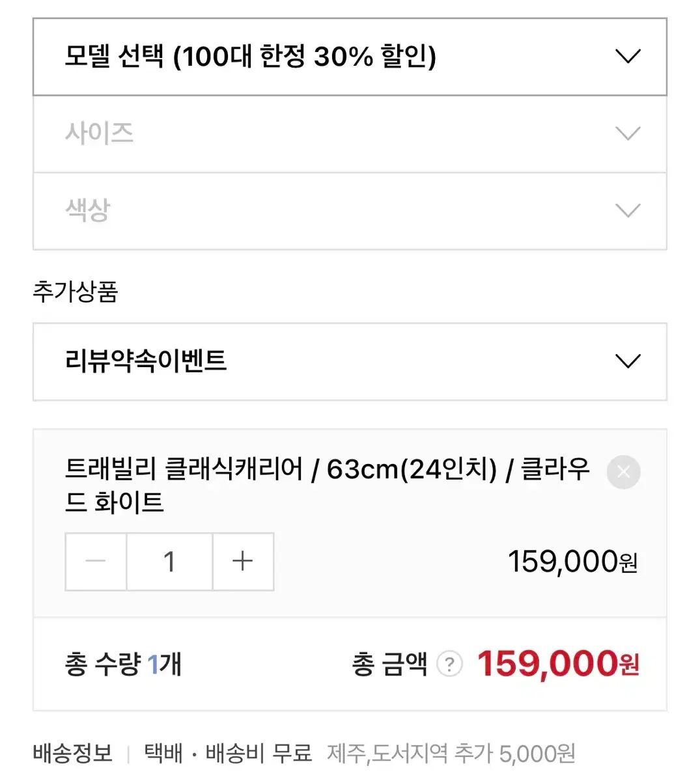Click the chevron arrow on the 사이즈 row
700x781 pixels.
[x=628, y=133]
